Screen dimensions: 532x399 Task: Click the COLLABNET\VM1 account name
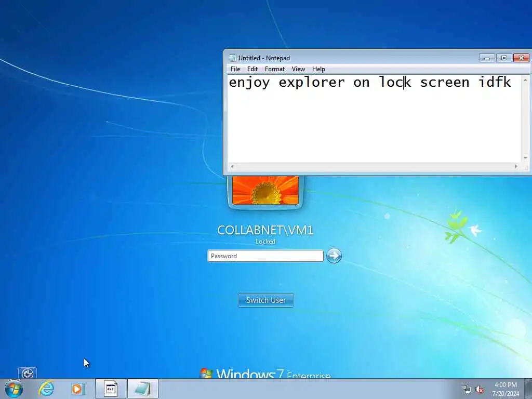265,230
